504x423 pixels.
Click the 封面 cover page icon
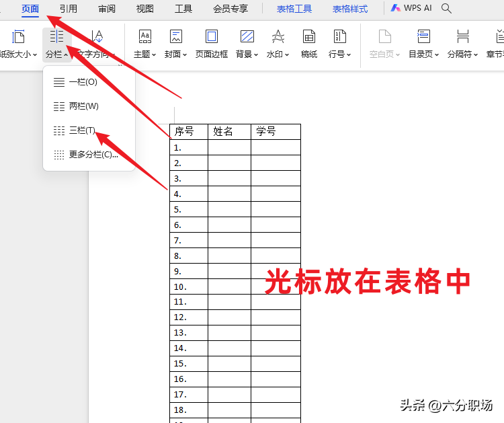click(x=176, y=37)
